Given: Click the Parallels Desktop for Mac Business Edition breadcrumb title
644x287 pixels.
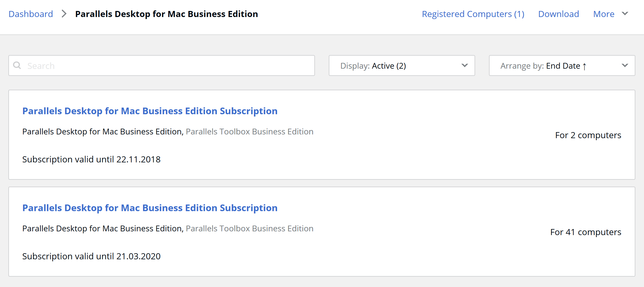Looking at the screenshot, I should [167, 14].
